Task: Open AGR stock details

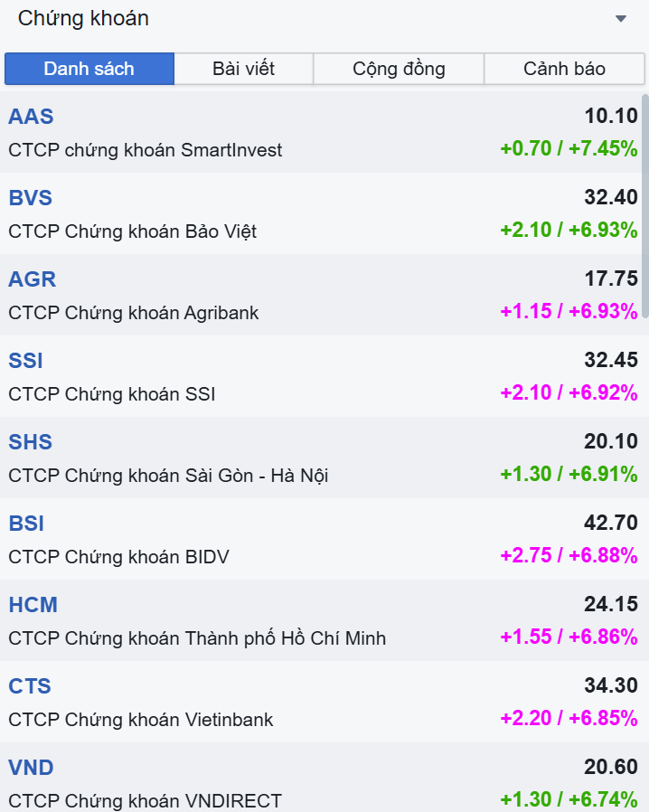Action: tap(32, 279)
